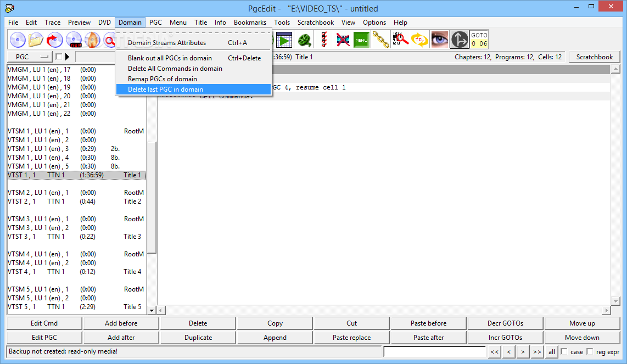Screen dimensions: 627x364
Task: Click the disc with red arrow icon
Action: point(55,40)
